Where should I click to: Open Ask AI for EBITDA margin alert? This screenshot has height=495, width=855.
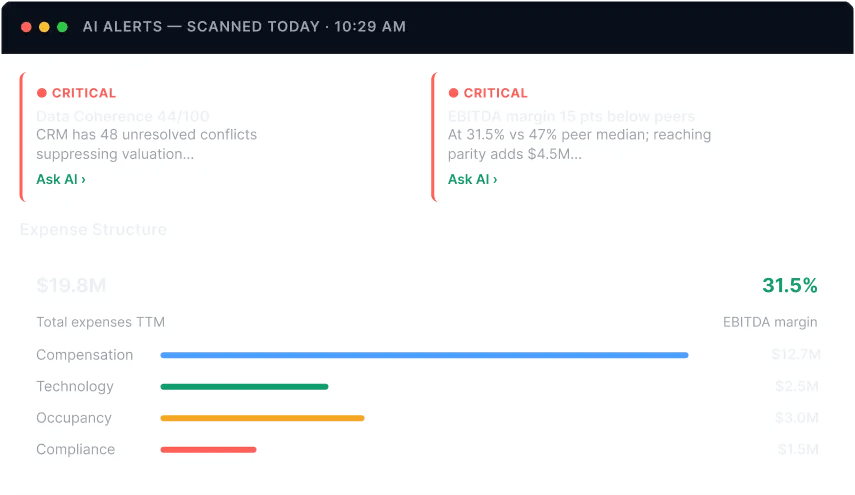pos(473,179)
